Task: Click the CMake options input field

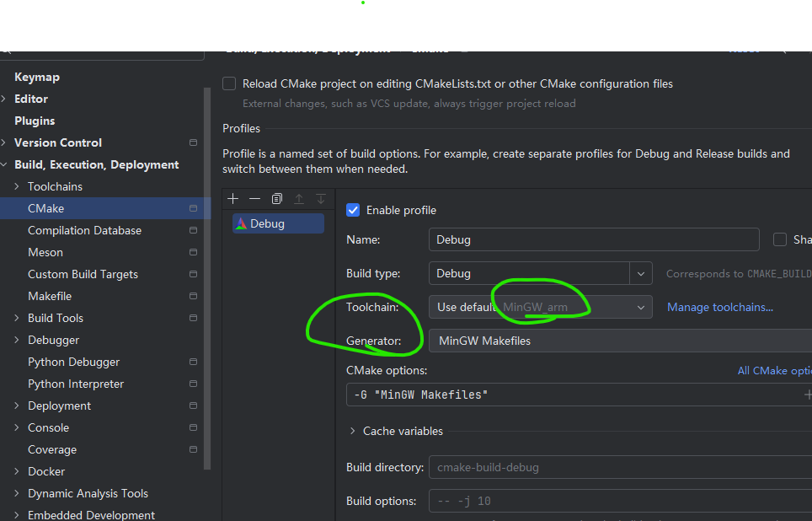Action: coord(579,395)
